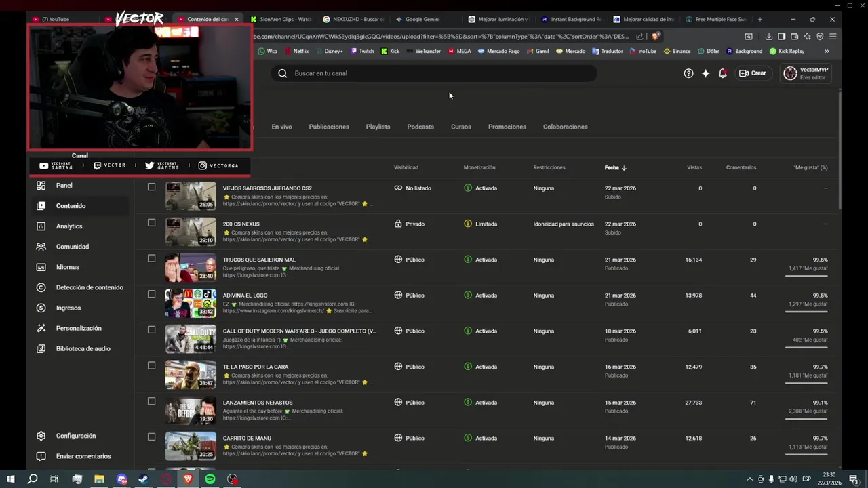Select checkbox for CARRITO DE MANU
The height and width of the screenshot is (488, 868).
pyautogui.click(x=151, y=436)
